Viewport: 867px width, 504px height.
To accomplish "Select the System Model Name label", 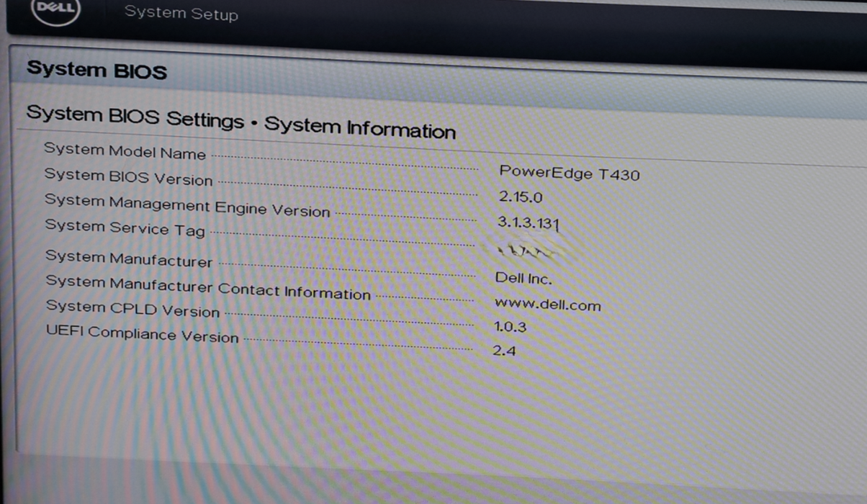I will [125, 150].
